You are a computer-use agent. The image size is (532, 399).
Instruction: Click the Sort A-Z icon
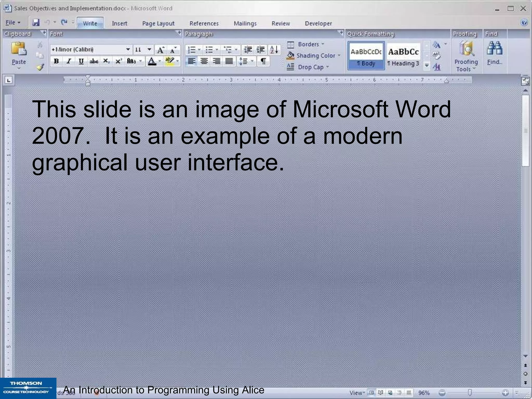[x=274, y=49]
